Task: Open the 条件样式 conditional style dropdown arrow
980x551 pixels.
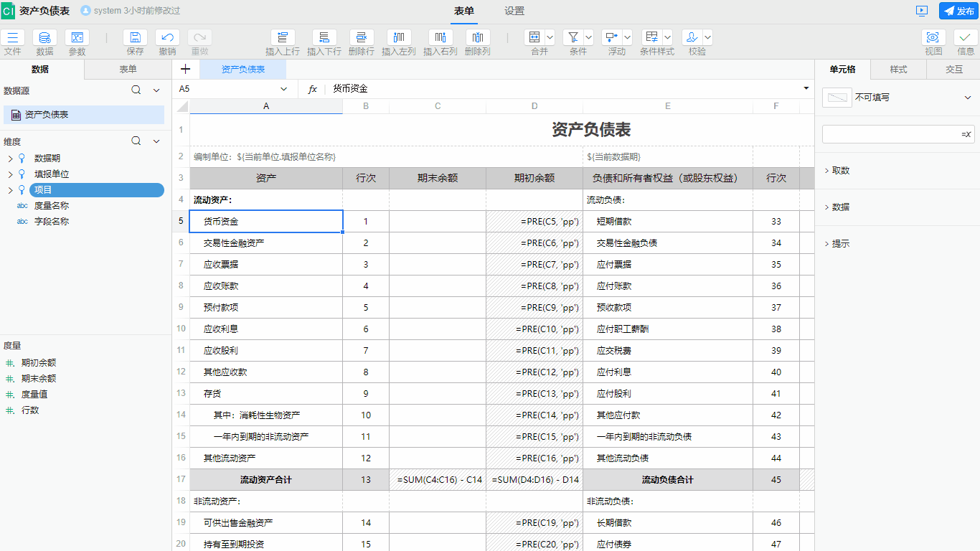Action: tap(669, 36)
